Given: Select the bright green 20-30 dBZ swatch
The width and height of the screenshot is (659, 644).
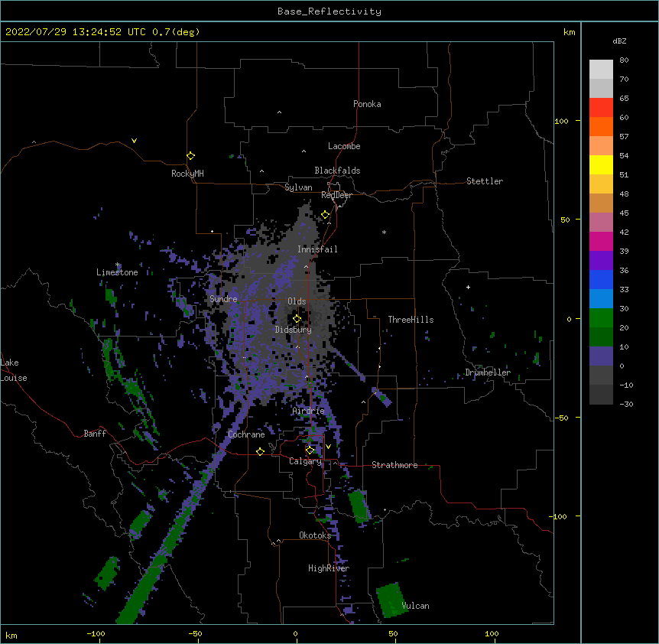Looking at the screenshot, I should [x=601, y=318].
